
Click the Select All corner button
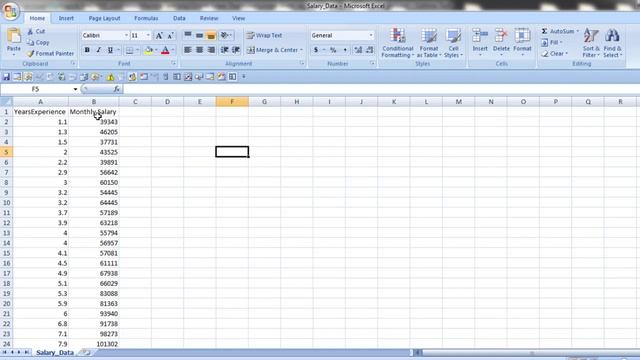click(6, 102)
